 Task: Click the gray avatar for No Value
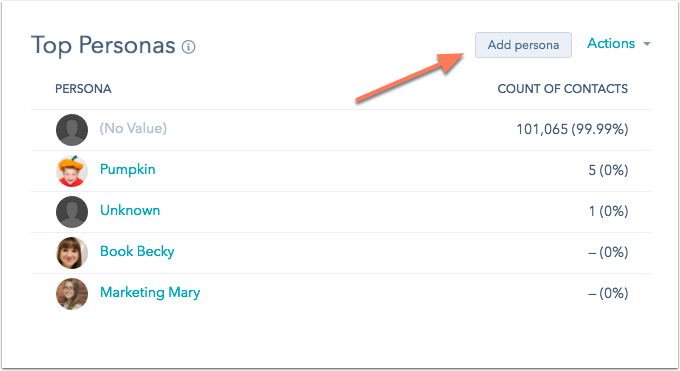[x=72, y=130]
